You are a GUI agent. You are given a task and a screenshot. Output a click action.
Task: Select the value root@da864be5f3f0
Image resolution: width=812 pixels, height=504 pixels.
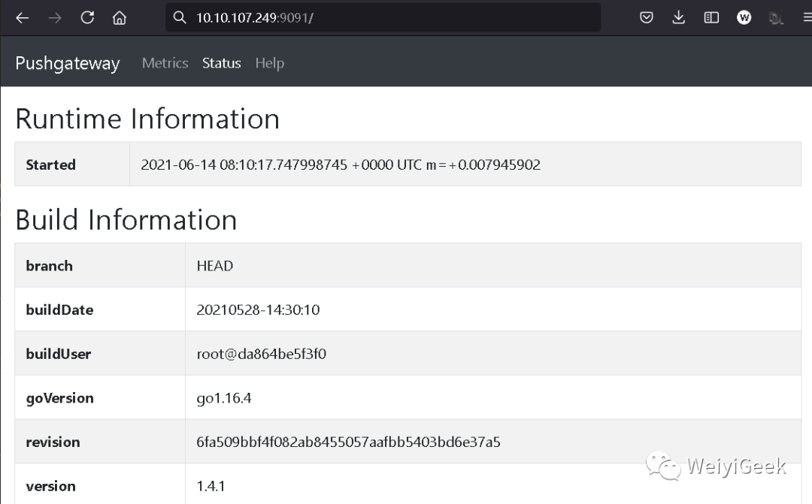(262, 354)
